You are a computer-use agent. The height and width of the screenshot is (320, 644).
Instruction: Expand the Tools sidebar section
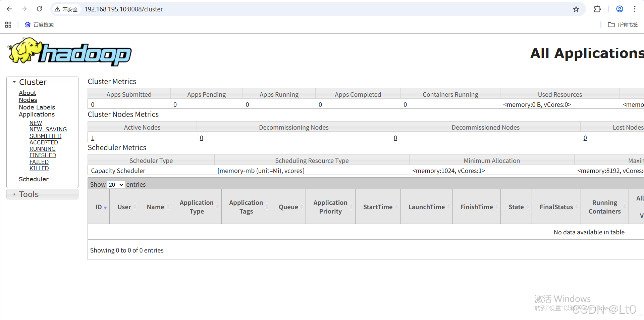coord(29,194)
